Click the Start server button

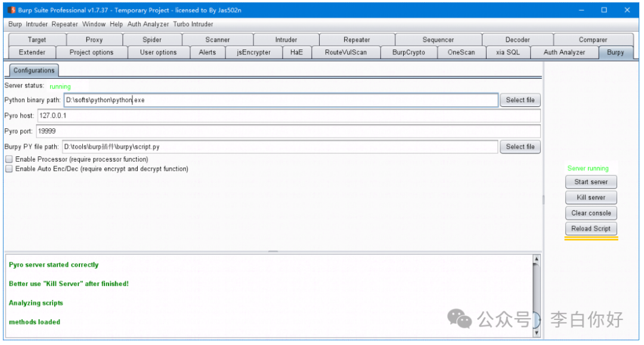tap(591, 182)
